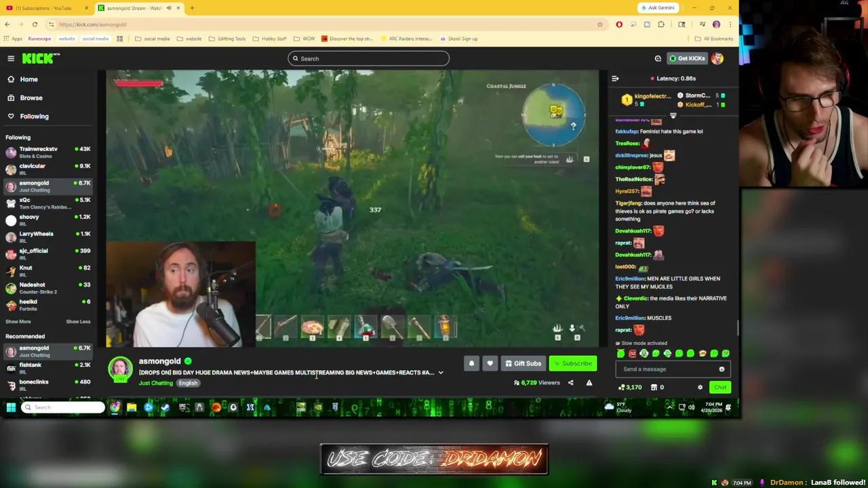Click the 3,170 channel points icon
Screen dimensions: 868x488
click(630, 387)
